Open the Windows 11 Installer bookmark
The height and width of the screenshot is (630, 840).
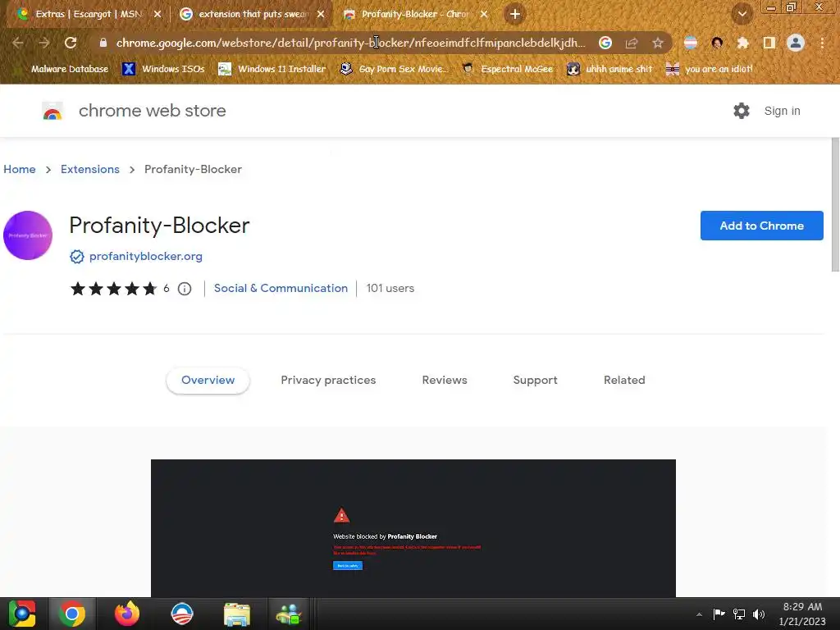(x=272, y=69)
